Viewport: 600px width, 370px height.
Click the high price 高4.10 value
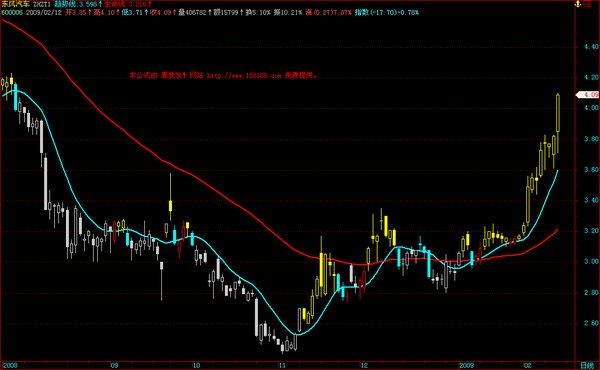pos(107,13)
